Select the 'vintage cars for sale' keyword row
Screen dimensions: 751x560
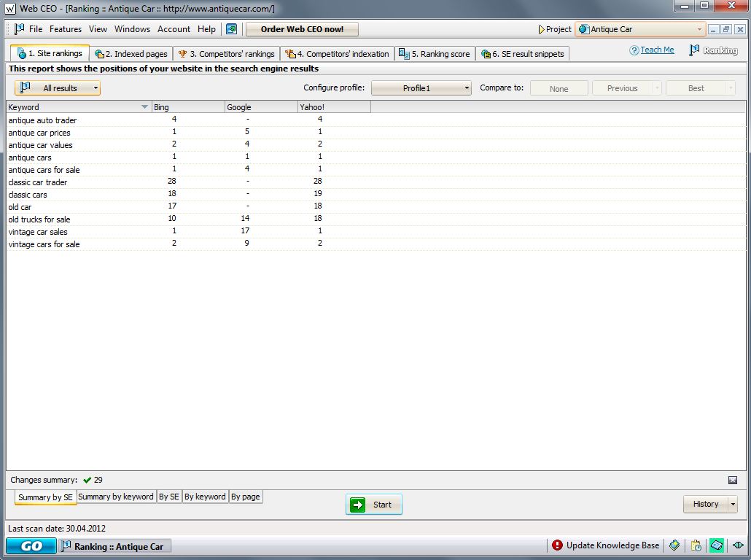(376, 244)
